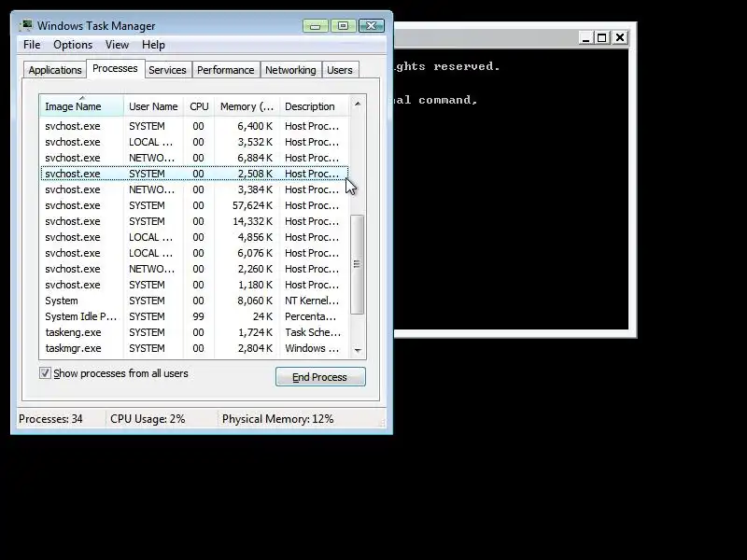The height and width of the screenshot is (560, 747).
Task: Open the View menu
Action: [x=118, y=45]
